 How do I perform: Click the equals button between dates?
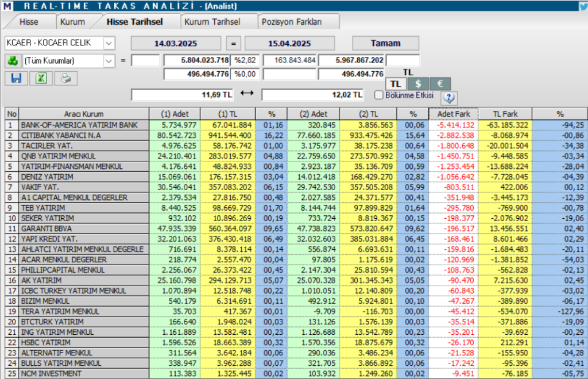pyautogui.click(x=233, y=43)
